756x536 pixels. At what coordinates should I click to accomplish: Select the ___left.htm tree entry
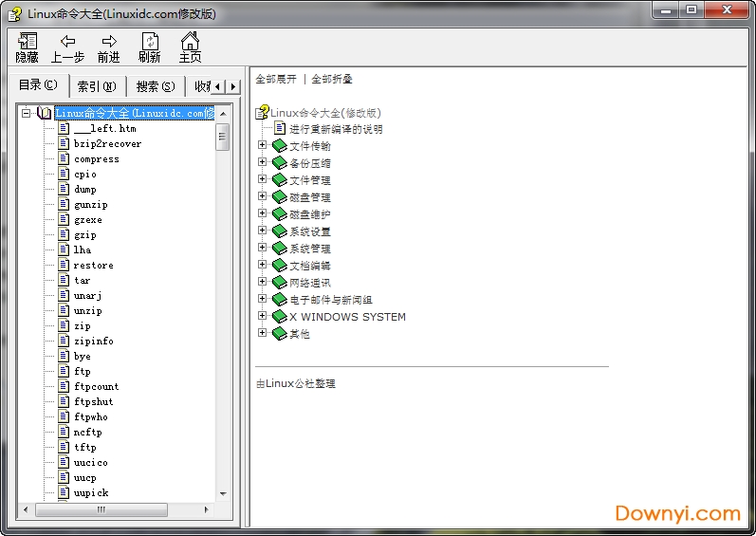click(104, 128)
